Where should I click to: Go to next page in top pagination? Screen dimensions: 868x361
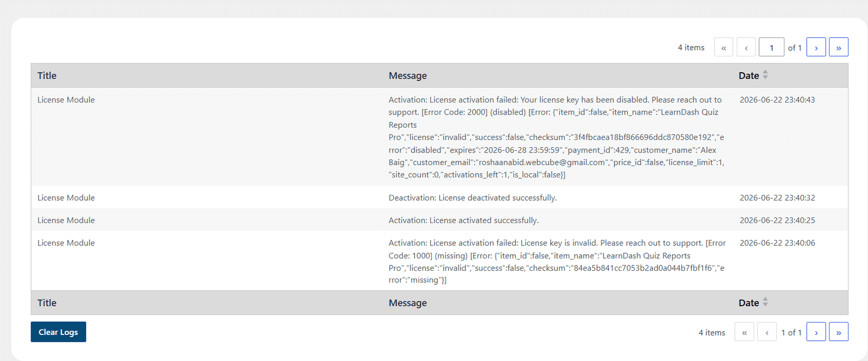[x=816, y=47]
